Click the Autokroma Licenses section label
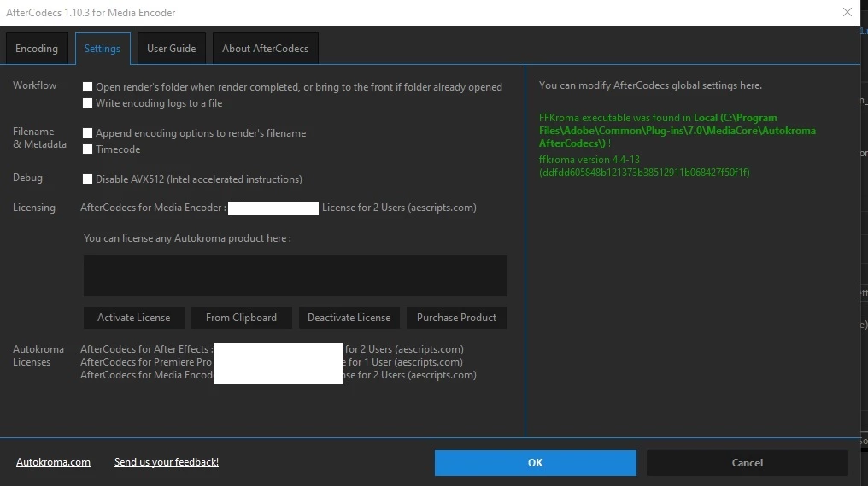This screenshot has width=868, height=486. click(38, 356)
